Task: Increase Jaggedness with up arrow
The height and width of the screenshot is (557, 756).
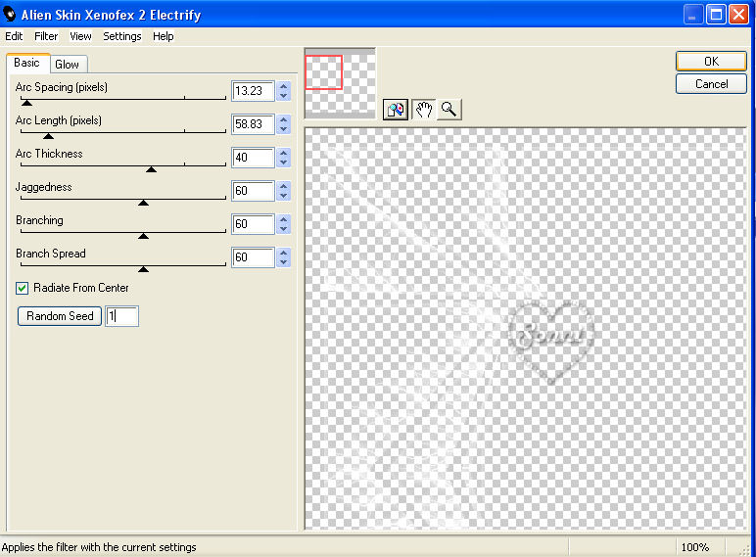Action: click(284, 186)
